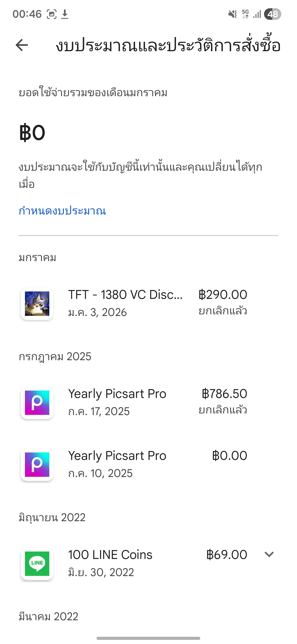This screenshot has width=297, height=644.
Task: Open the TFT game app icon
Action: coord(37,303)
